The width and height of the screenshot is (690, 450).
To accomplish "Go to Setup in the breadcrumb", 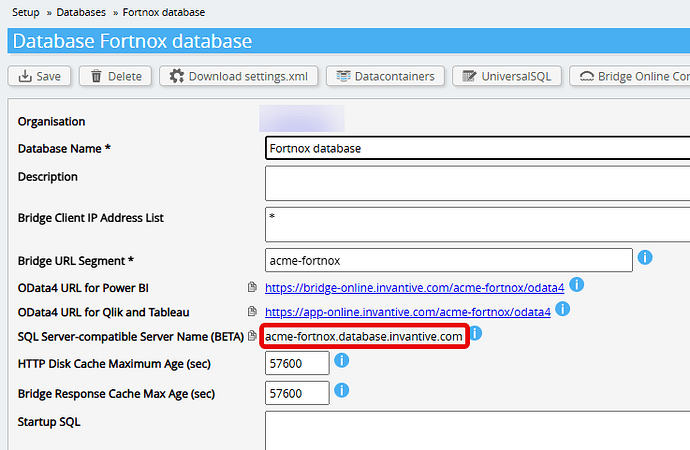I will (26, 12).
